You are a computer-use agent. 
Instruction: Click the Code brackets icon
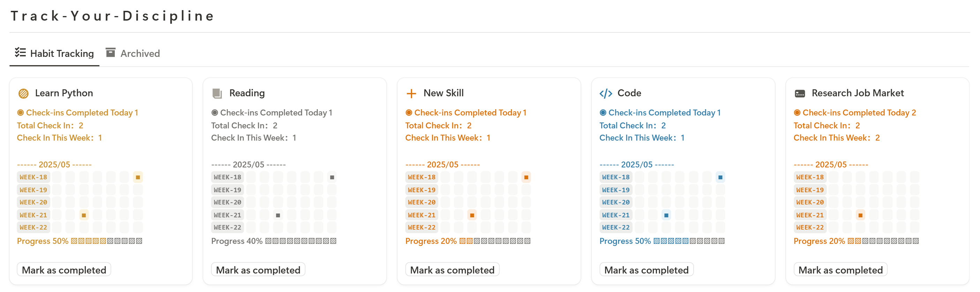tap(606, 93)
